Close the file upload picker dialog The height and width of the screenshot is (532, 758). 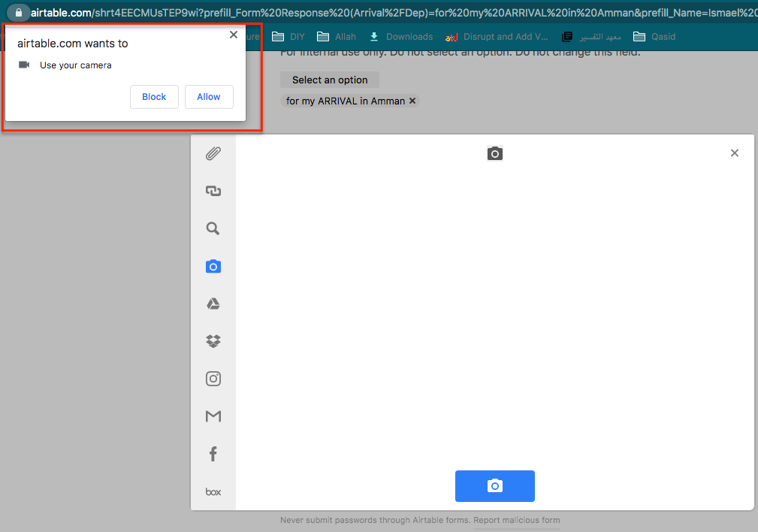tap(735, 153)
